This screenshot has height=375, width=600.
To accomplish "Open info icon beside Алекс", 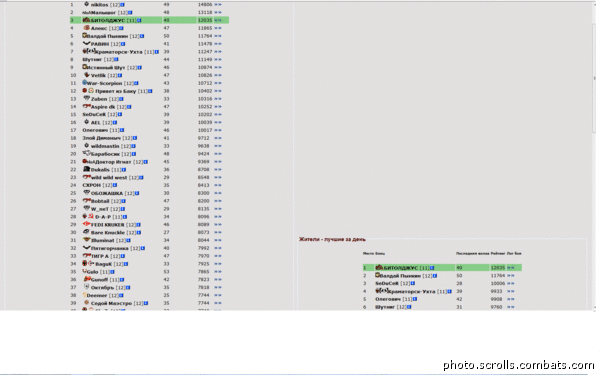I will pyautogui.click(x=121, y=28).
